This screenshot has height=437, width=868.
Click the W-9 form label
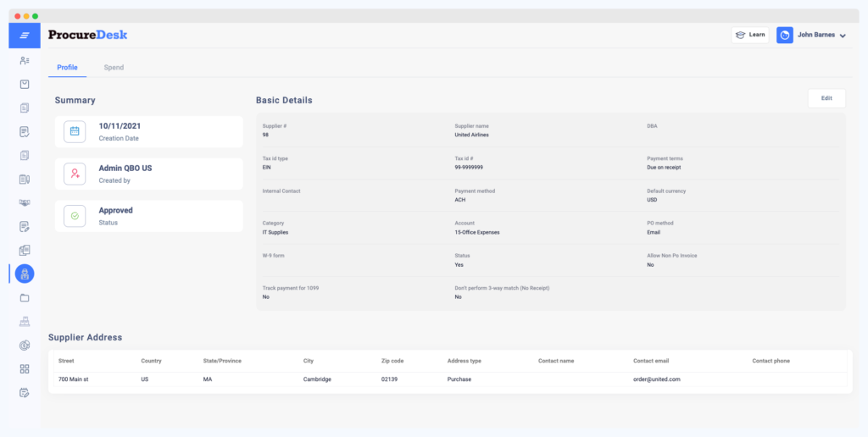pyautogui.click(x=273, y=256)
